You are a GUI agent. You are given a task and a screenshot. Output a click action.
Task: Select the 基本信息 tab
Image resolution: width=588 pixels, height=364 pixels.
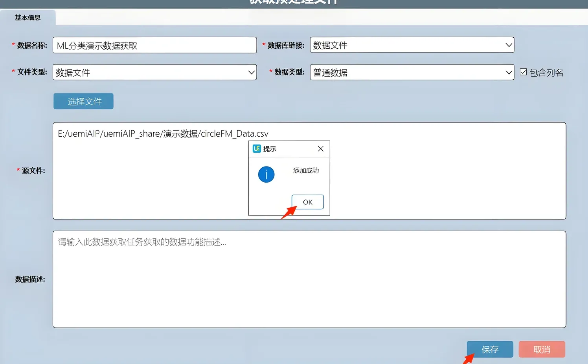pos(28,17)
